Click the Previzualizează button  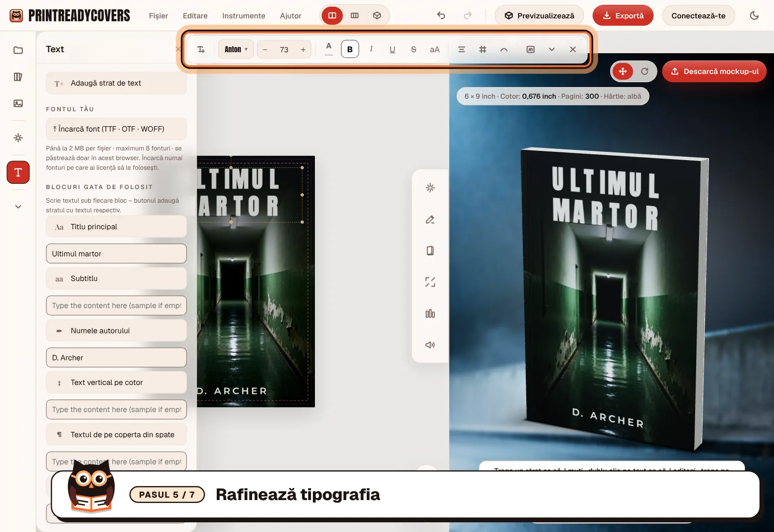(539, 15)
